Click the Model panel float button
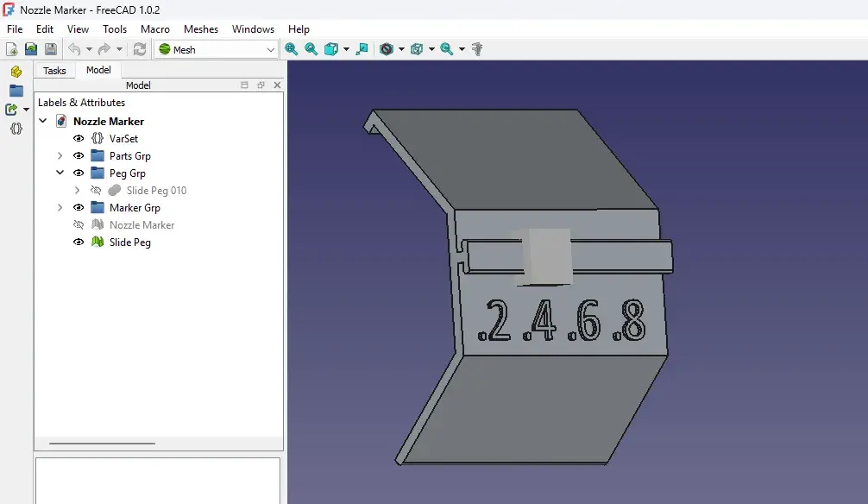 261,85
